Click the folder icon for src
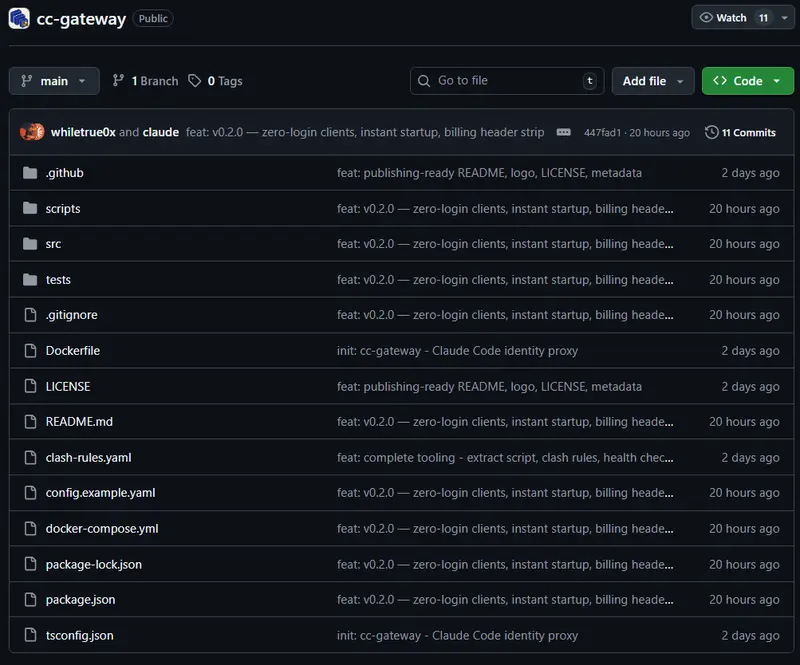Image resolution: width=800 pixels, height=665 pixels. coord(30,244)
